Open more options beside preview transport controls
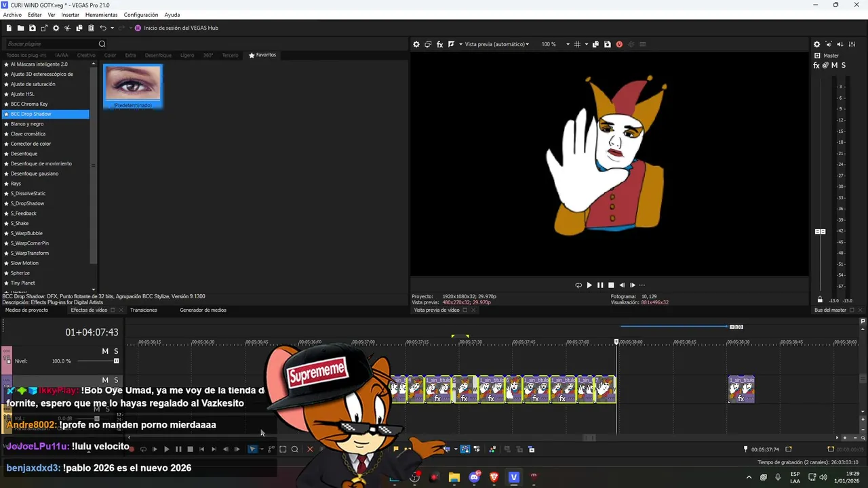Image resolution: width=868 pixels, height=488 pixels. (x=642, y=285)
